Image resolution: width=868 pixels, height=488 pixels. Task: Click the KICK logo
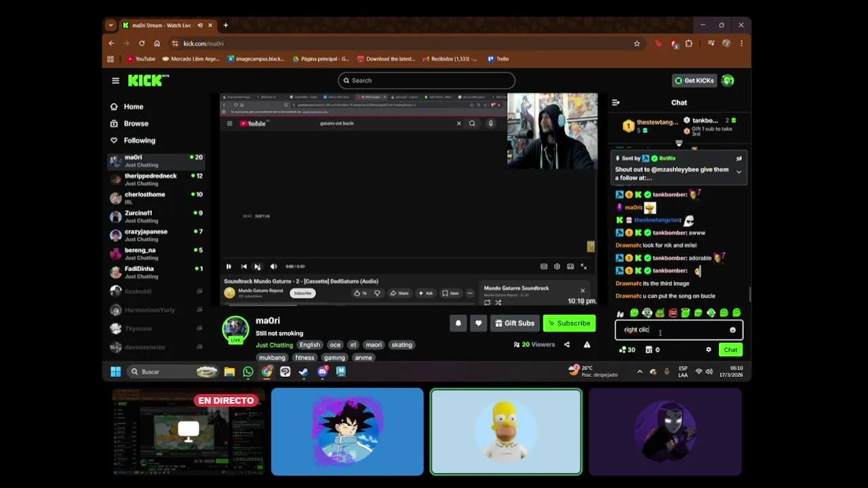pyautogui.click(x=149, y=80)
